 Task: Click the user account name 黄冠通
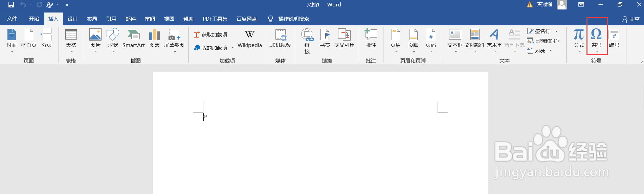click(x=545, y=4)
